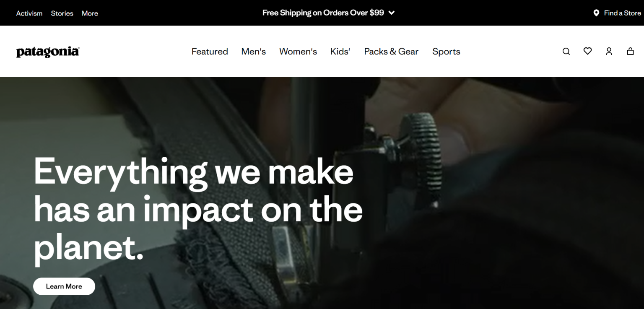The width and height of the screenshot is (644, 309).
Task: Open the Sports navigation menu
Action: [446, 52]
